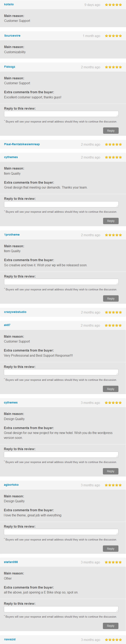126x644 pixels.
Task: Click the star rating on Pisal-Rentabikesiemreap's review
Action: coord(113,145)
